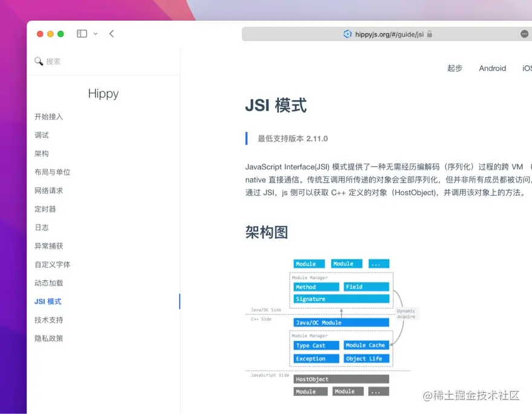532x414 pixels.
Task: Click the site shield icon in address bar
Action: [348, 34]
